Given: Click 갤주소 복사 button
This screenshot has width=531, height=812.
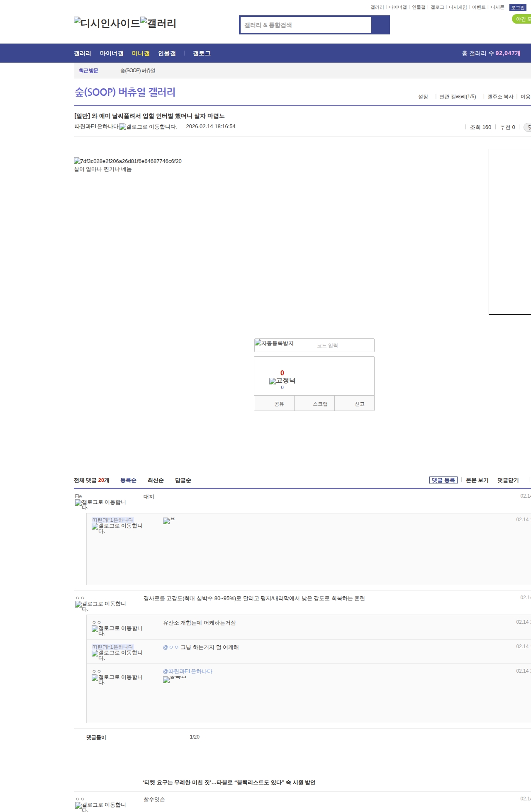Looking at the screenshot, I should click(x=500, y=97).
